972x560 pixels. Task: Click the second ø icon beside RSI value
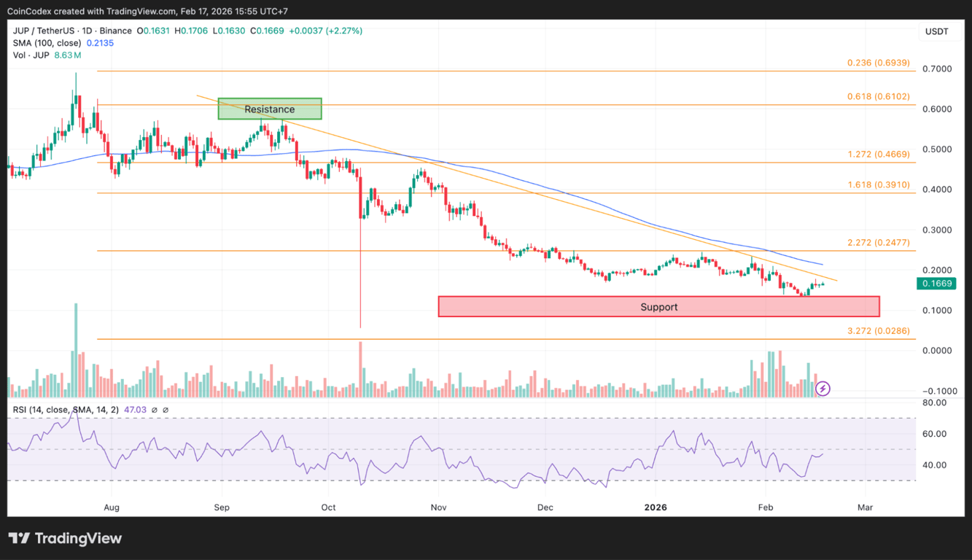[x=167, y=411]
